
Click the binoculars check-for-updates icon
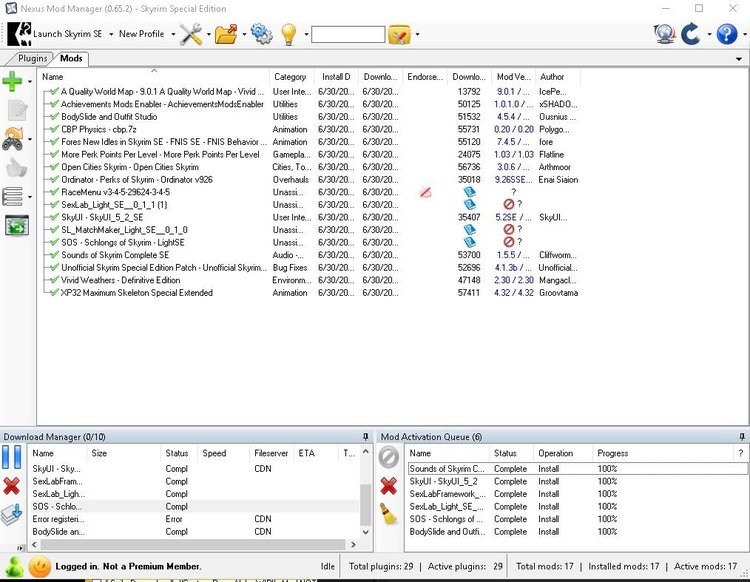pyautogui.click(x=13, y=139)
